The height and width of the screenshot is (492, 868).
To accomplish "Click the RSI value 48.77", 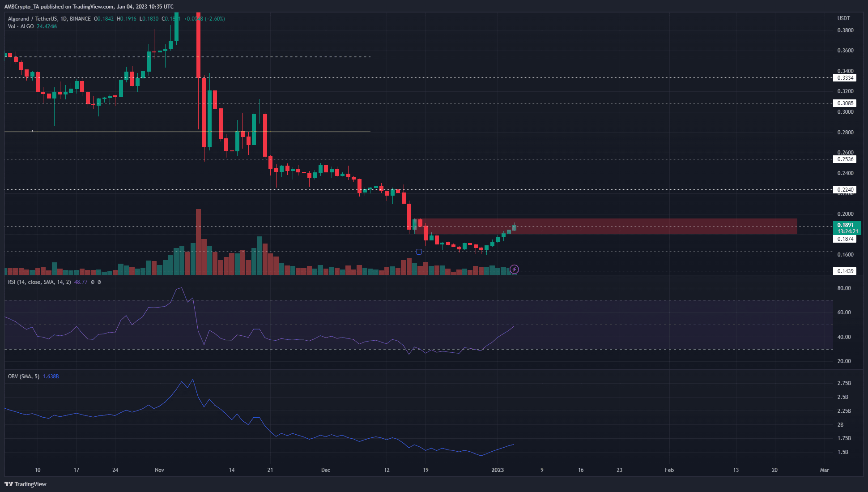I will click(81, 282).
